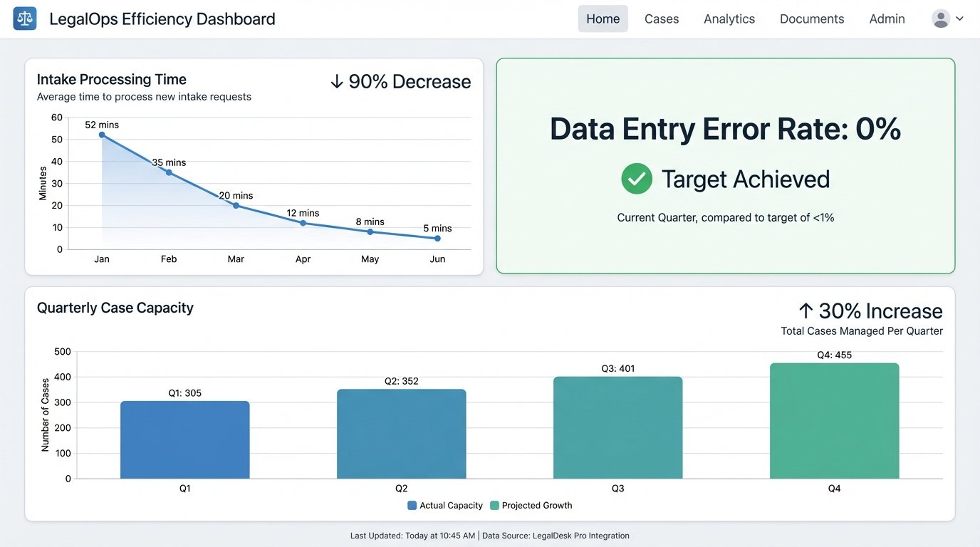Click the downward arrow beside 90% Decrease

(x=335, y=81)
